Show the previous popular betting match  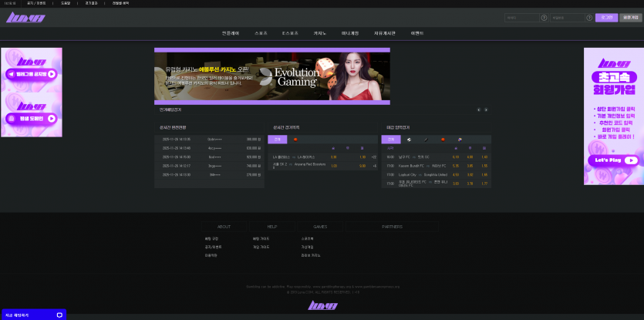click(478, 109)
